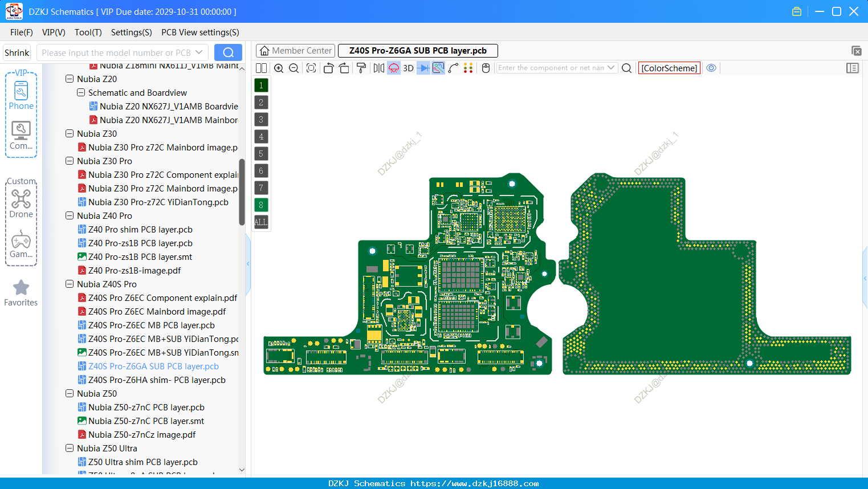Rotate board clockwise
Viewport: 868px width, 489px height.
[344, 68]
